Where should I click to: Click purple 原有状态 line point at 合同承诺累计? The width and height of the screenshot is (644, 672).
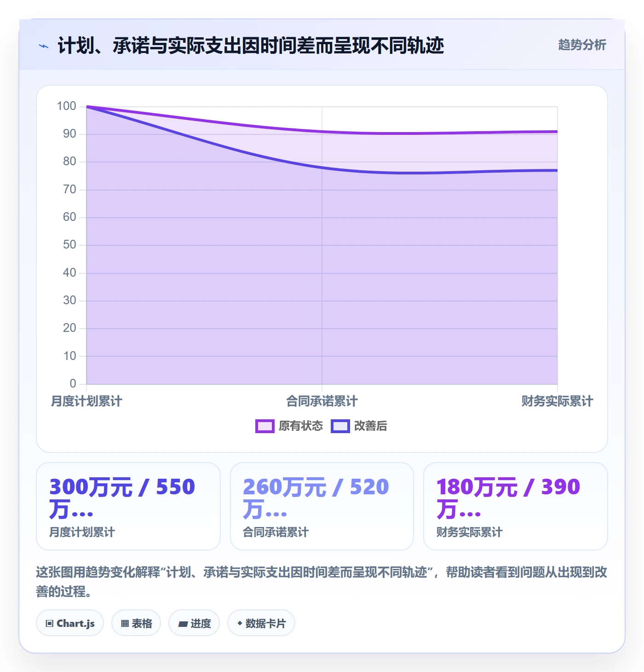coord(322,132)
